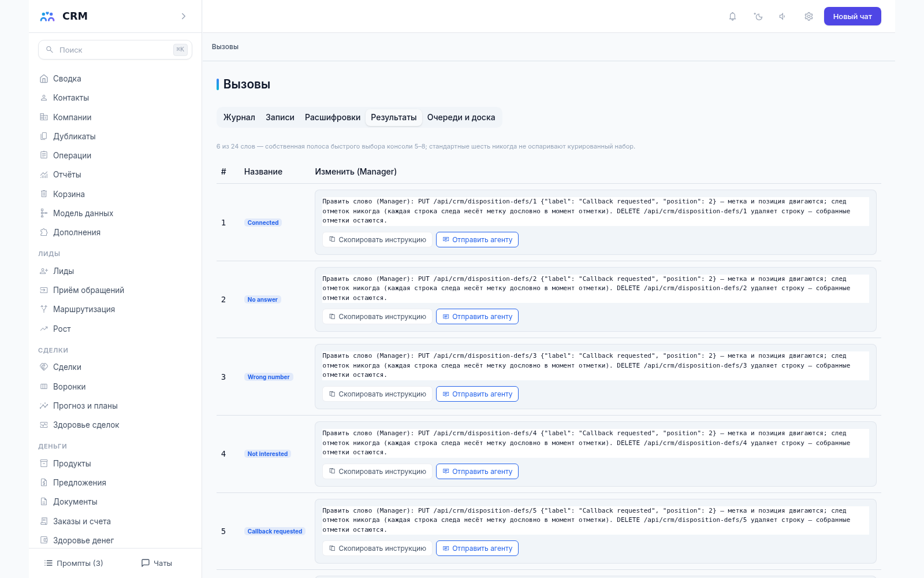Collapse sidebar with the chevron arrow
The height and width of the screenshot is (578, 924).
[184, 16]
